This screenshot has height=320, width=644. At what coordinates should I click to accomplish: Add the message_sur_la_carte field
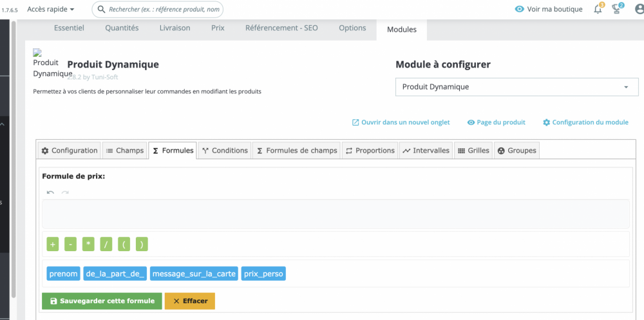coord(194,274)
